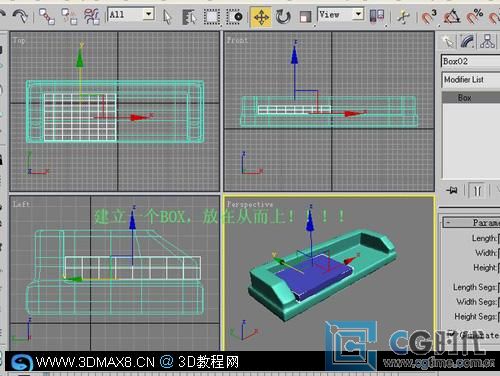Open Select by Name tool
The height and width of the screenshot is (376, 500).
click(189, 17)
